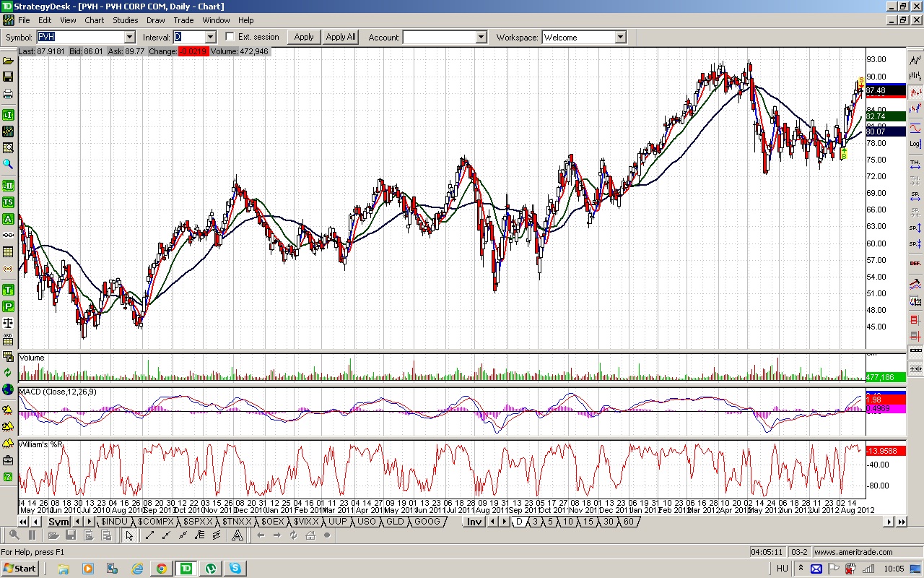
Task: Click the print icon in left toolbar
Action: click(8, 94)
